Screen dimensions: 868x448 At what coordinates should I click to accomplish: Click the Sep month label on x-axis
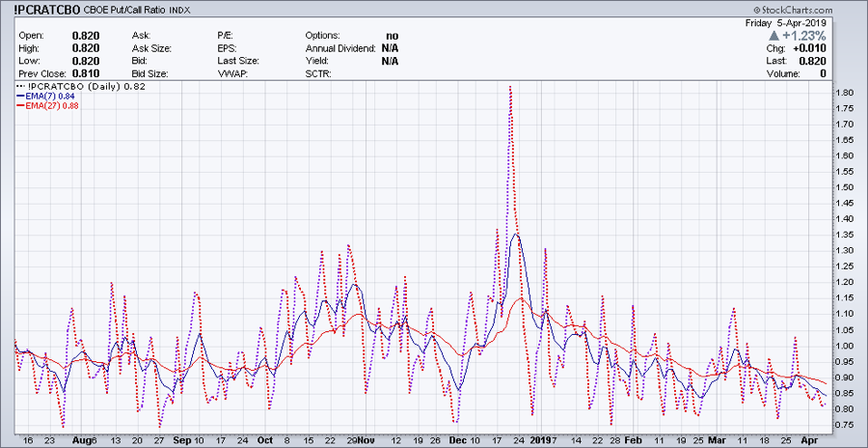(x=182, y=438)
